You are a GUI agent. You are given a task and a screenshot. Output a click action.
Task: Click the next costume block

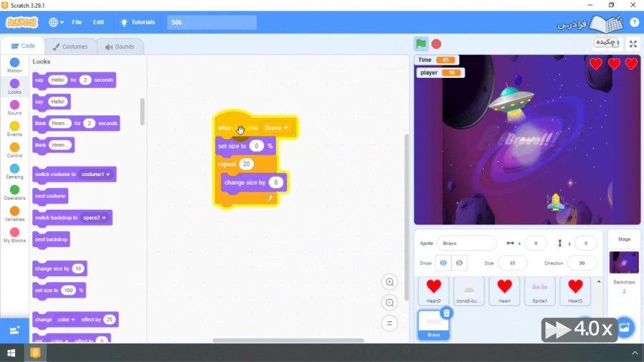(x=50, y=196)
